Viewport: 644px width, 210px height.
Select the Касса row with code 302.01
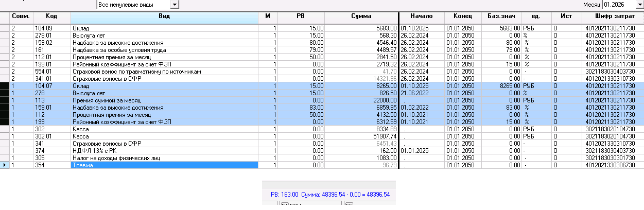coord(164,136)
